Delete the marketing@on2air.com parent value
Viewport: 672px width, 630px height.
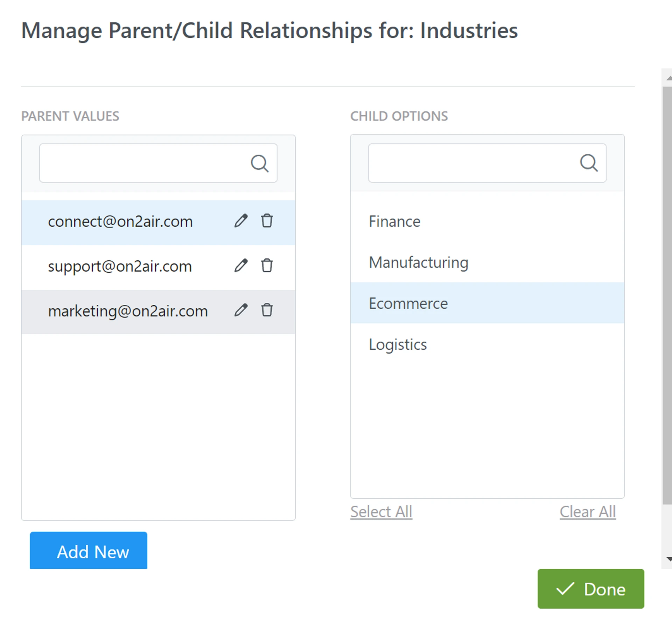[267, 310]
